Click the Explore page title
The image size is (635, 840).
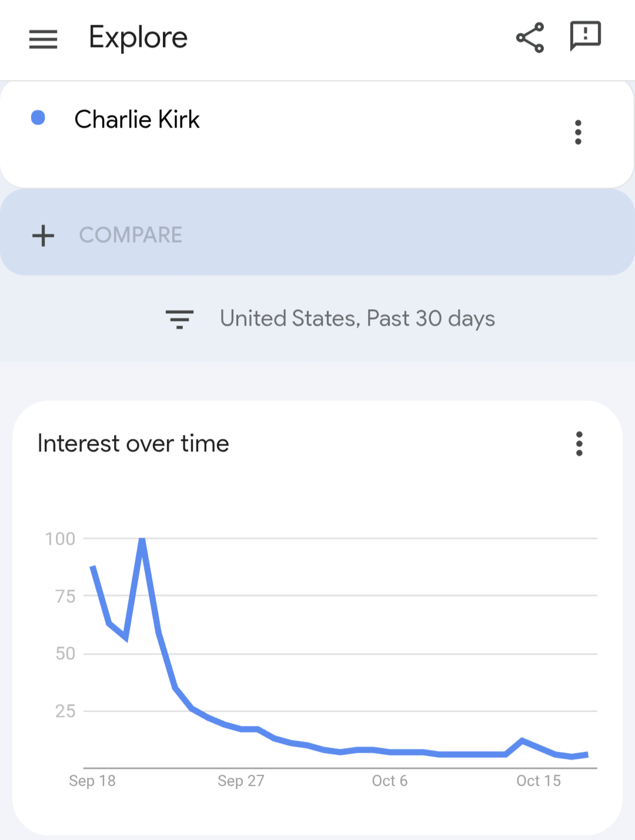click(138, 38)
